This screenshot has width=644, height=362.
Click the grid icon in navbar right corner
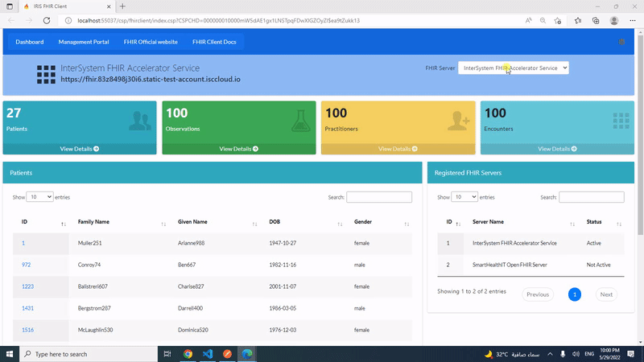[621, 41]
